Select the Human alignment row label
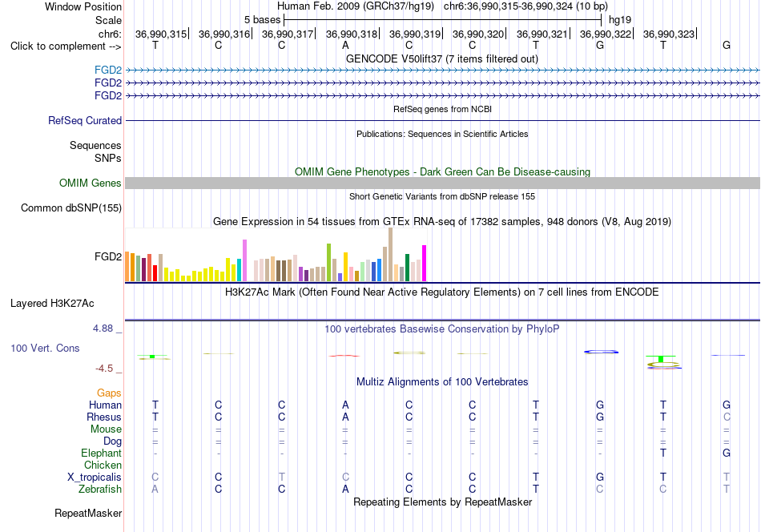 pyautogui.click(x=105, y=405)
